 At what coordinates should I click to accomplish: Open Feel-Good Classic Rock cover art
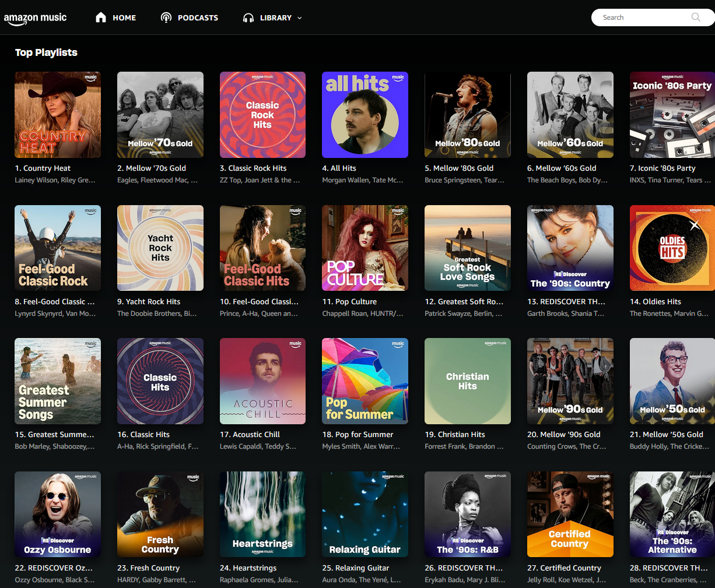click(58, 248)
